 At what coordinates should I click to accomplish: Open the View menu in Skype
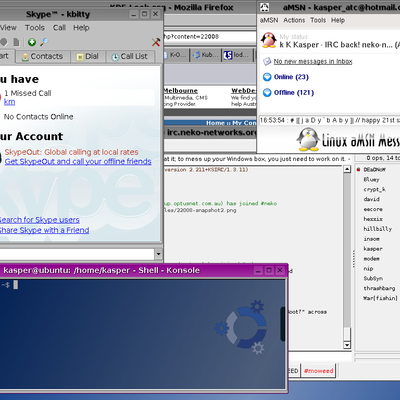pos(8,28)
